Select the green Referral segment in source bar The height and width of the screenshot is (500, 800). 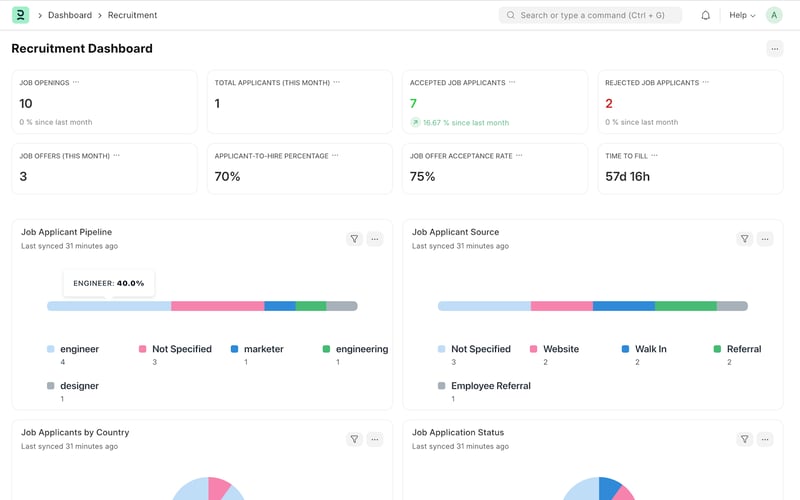click(x=686, y=306)
